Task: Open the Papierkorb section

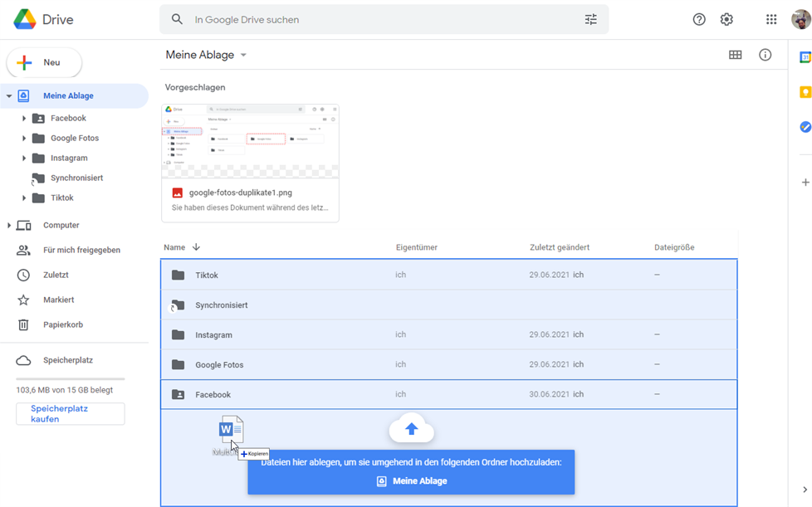Action: [62, 324]
